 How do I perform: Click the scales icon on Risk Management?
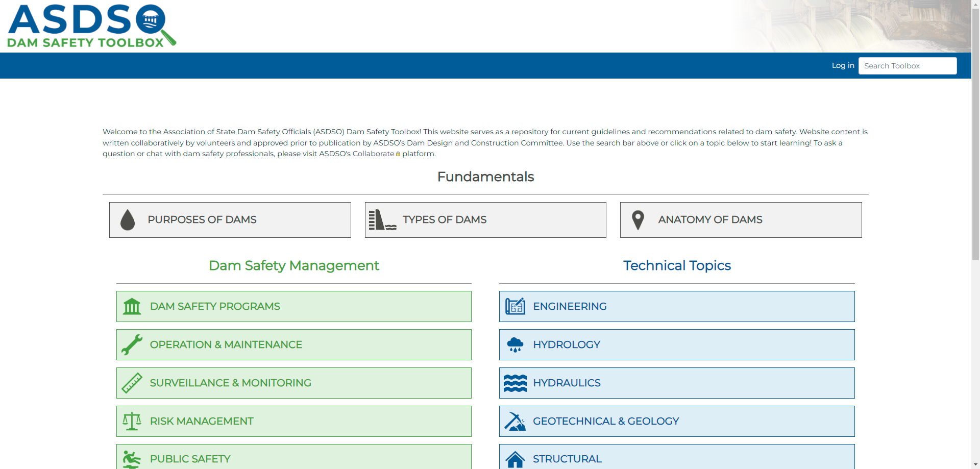pyautogui.click(x=132, y=421)
